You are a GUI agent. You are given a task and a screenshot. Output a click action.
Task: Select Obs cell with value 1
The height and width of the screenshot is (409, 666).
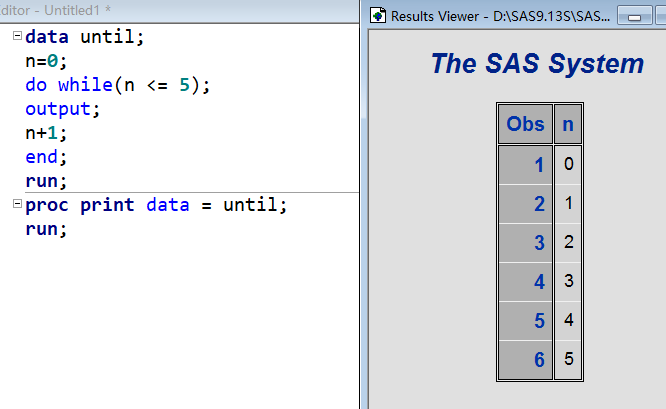pos(525,165)
